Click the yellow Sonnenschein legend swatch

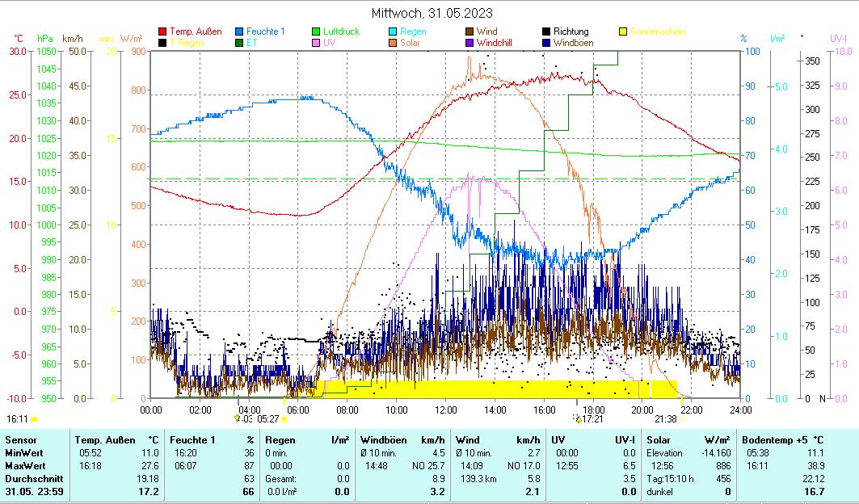tap(623, 31)
